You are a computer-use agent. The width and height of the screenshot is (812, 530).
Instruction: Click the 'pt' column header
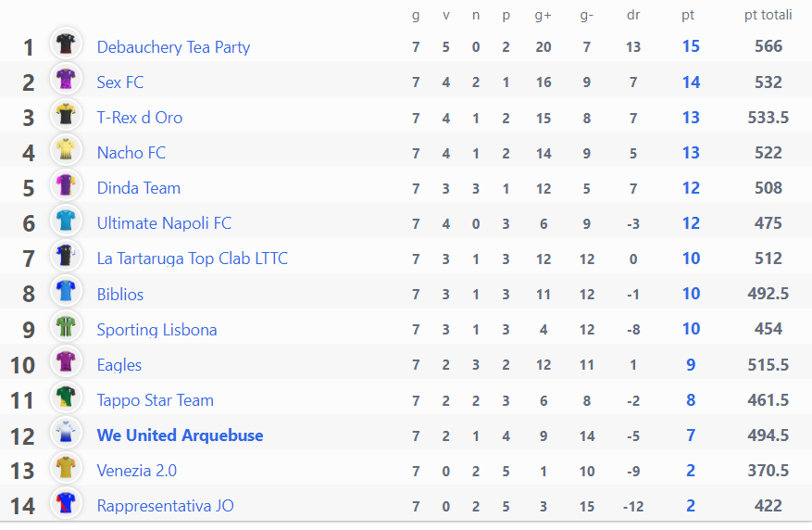tap(688, 16)
